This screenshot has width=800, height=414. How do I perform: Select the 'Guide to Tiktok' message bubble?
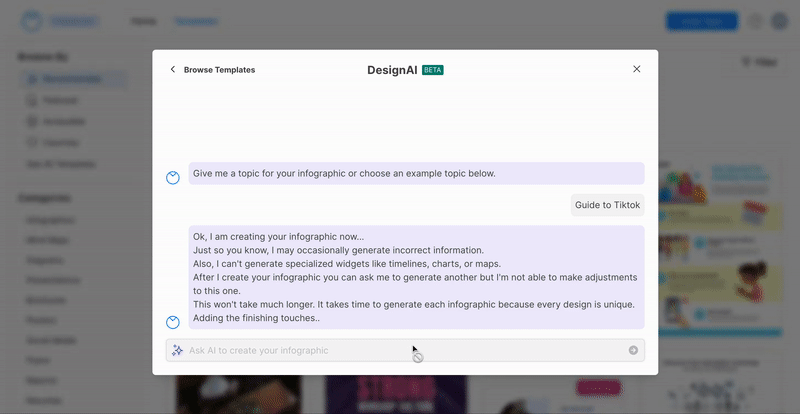(x=607, y=205)
